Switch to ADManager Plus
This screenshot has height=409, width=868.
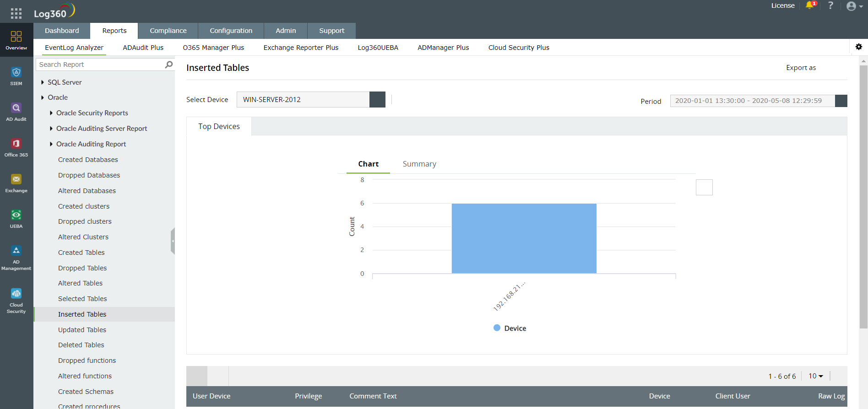(443, 48)
